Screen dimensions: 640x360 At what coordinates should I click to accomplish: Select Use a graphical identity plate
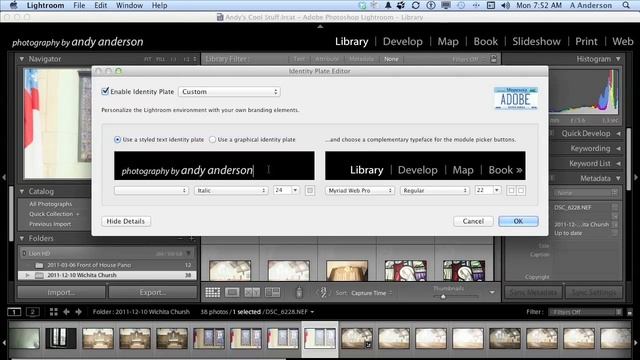(212, 140)
